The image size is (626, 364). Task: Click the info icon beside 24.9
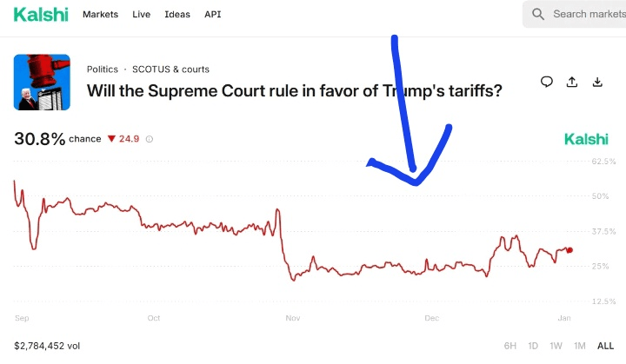point(150,139)
